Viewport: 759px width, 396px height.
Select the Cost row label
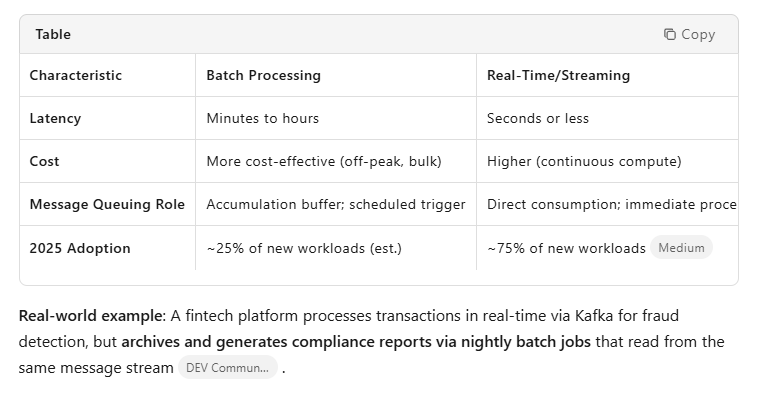click(x=44, y=161)
